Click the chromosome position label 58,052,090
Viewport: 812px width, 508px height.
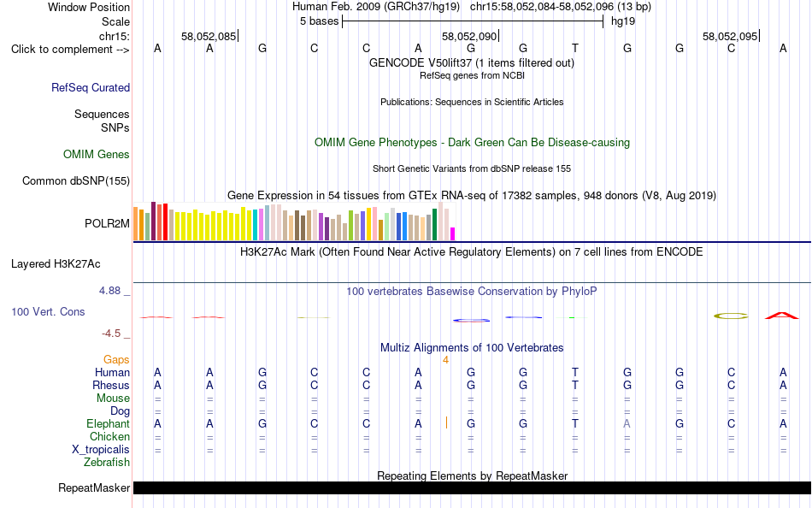469,37
